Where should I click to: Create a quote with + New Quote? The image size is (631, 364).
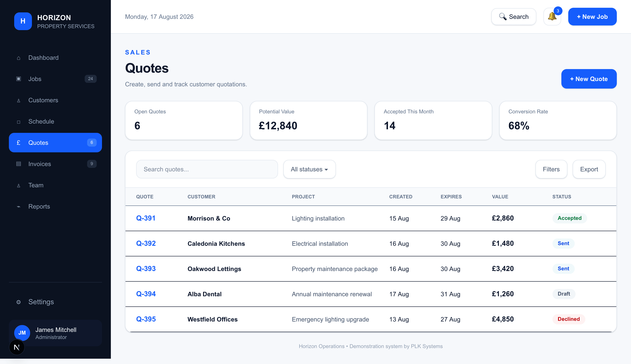pos(589,79)
